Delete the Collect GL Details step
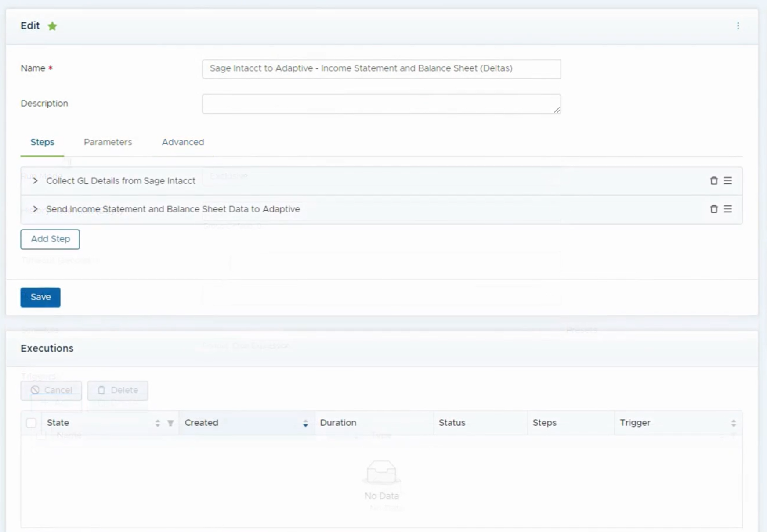This screenshot has width=767, height=532. coord(714,181)
